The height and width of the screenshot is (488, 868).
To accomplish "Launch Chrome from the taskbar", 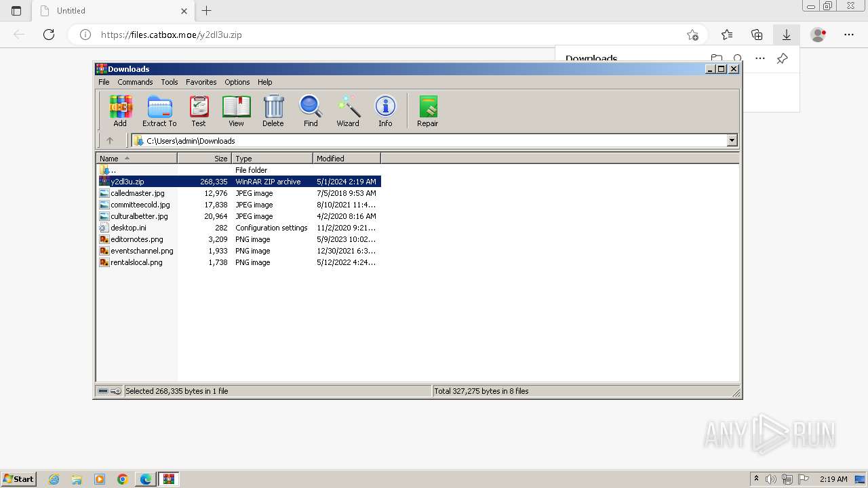I will pos(123,479).
